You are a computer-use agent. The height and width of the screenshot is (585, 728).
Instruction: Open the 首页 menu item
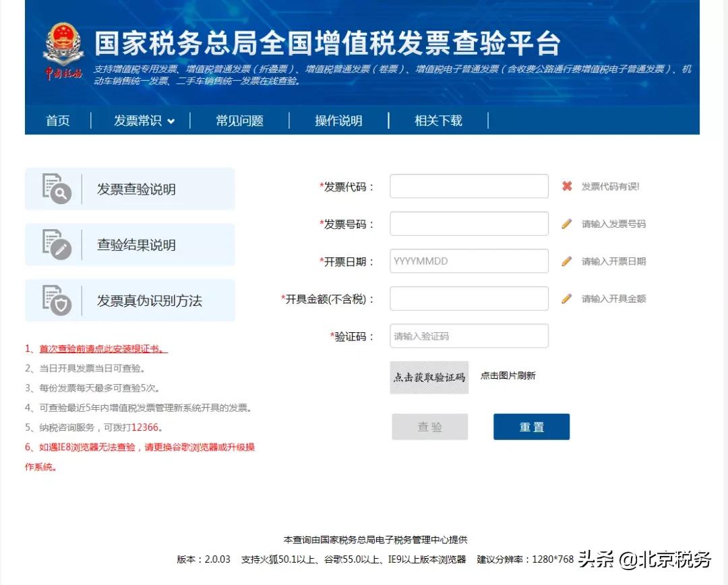[x=57, y=121]
